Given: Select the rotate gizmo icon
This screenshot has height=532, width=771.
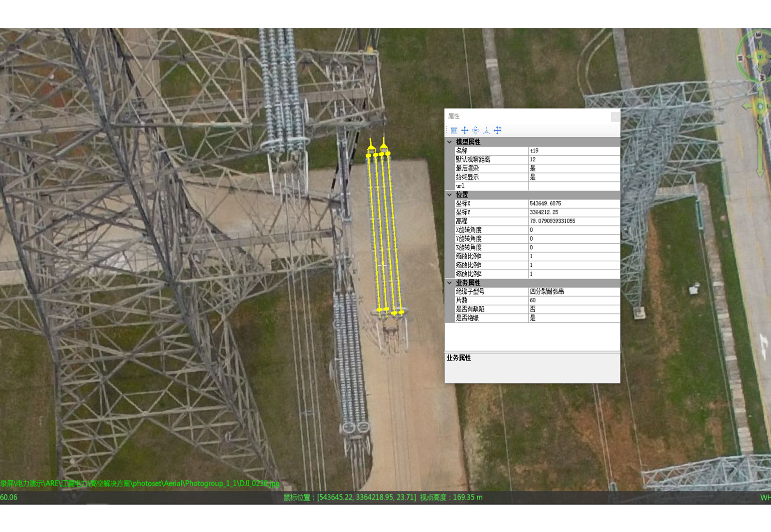Looking at the screenshot, I should coord(476,130).
